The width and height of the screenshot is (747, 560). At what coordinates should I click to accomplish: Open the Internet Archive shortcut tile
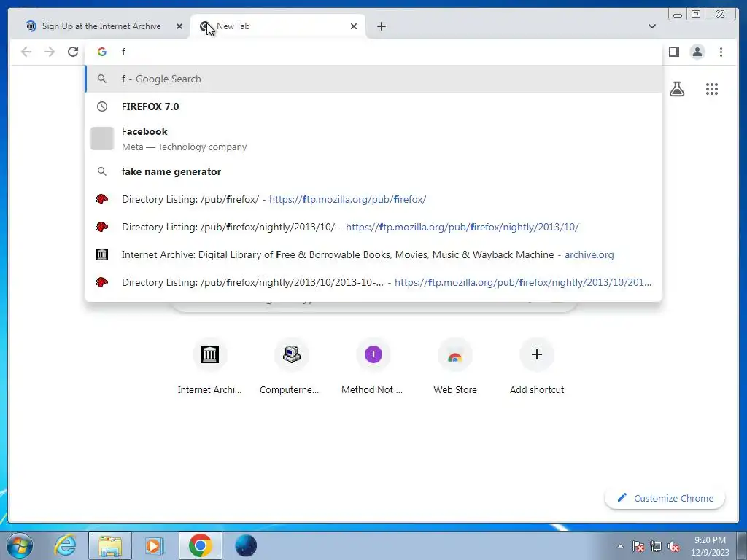tap(209, 366)
